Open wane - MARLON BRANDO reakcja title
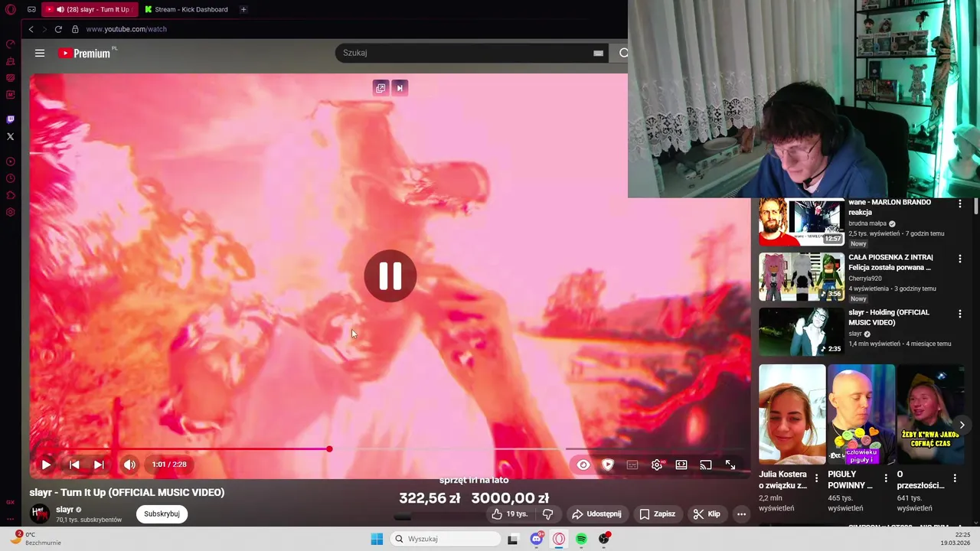The width and height of the screenshot is (980, 551). click(x=890, y=207)
